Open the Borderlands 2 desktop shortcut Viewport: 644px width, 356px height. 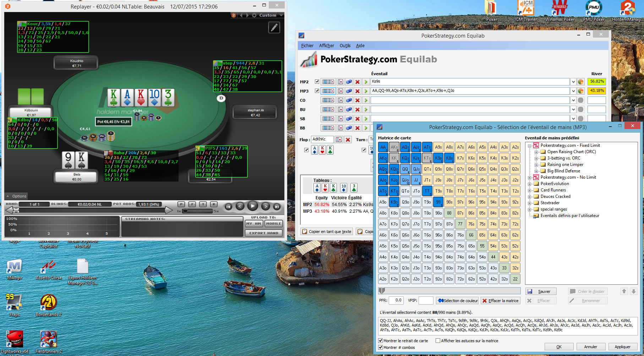point(49,305)
